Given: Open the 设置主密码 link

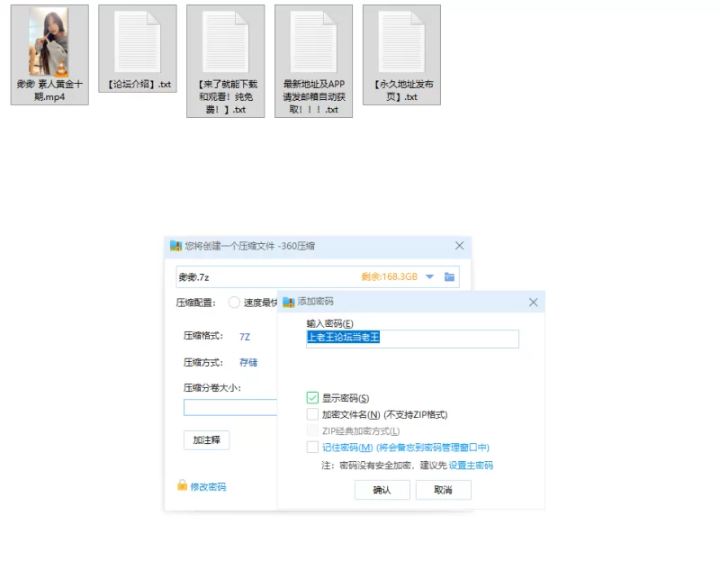Looking at the screenshot, I should 471,466.
